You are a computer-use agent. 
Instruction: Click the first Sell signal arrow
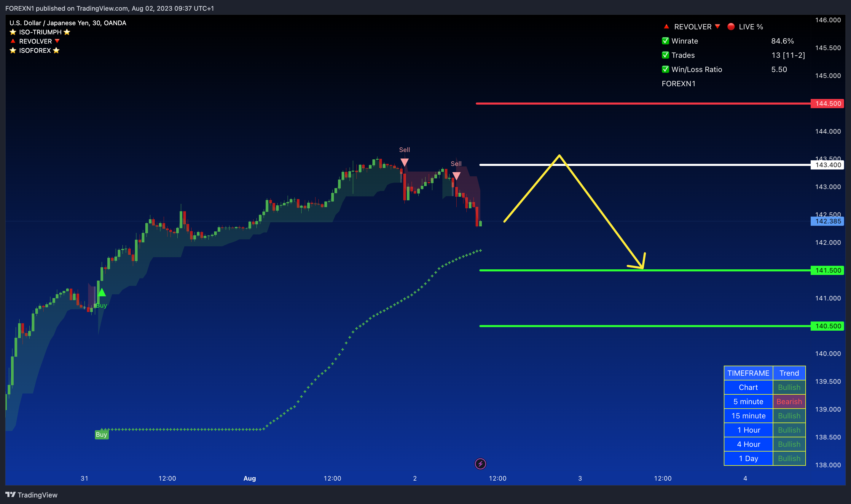404,162
